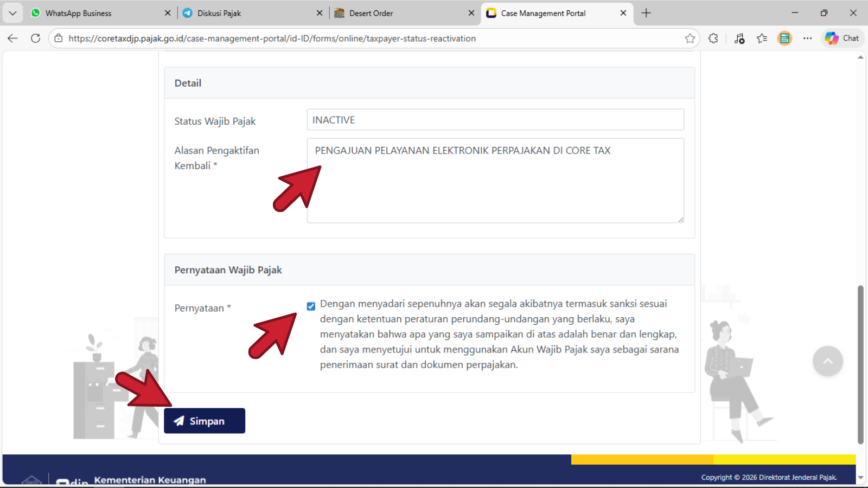Close the Case Management Portal tab
The height and width of the screenshot is (488, 868).
623,13
